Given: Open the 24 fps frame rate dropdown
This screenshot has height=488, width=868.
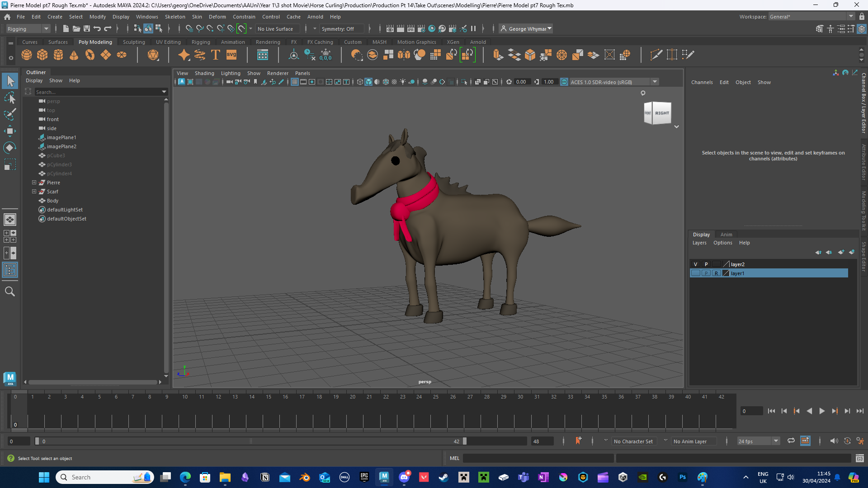Looking at the screenshot, I should click(759, 441).
